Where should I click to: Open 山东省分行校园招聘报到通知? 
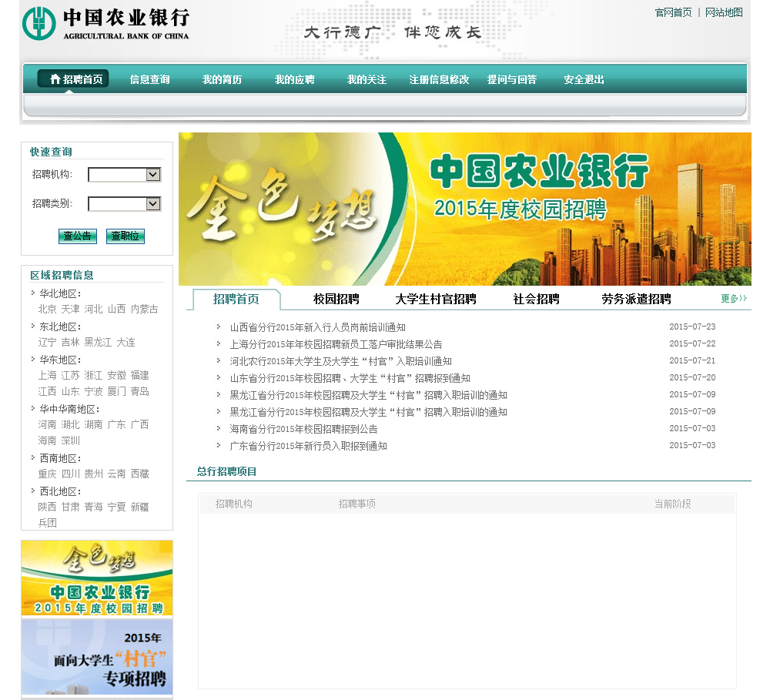pyautogui.click(x=350, y=378)
